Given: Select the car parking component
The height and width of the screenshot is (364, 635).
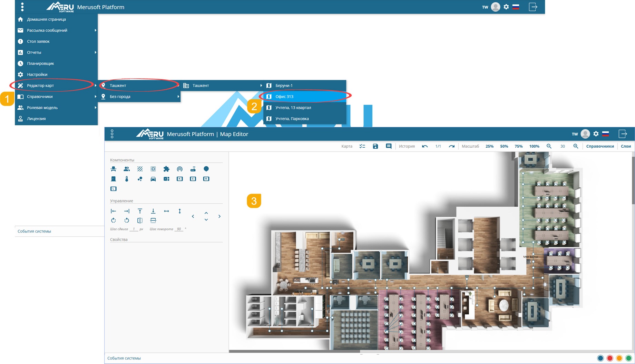Looking at the screenshot, I should 153,179.
